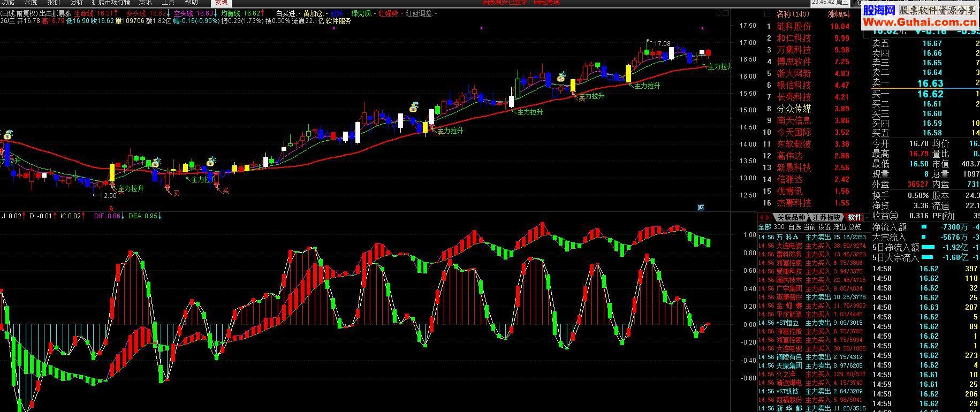980x412 pixels.
Task: Select 能科股份 in the stock list
Action: [x=794, y=26]
